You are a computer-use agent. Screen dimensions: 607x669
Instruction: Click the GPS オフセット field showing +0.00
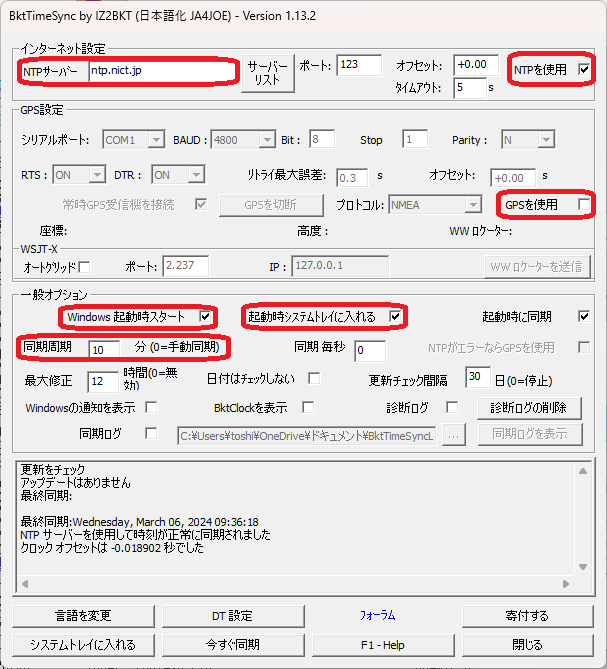pos(513,178)
